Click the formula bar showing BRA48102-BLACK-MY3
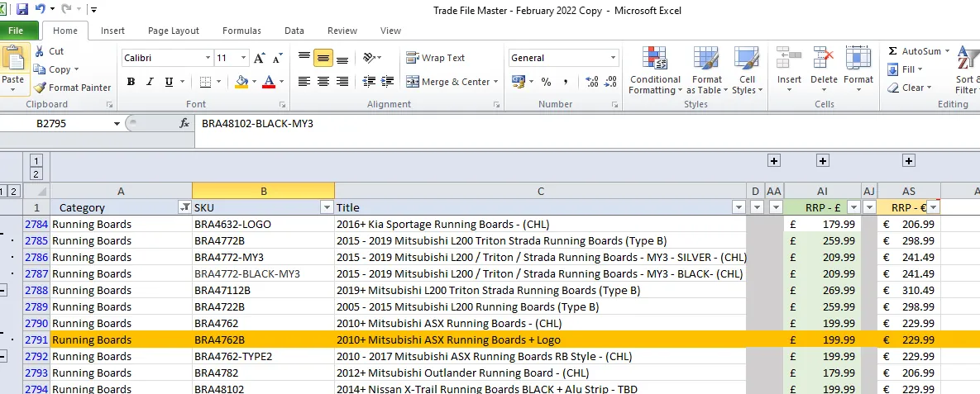This screenshot has width=980, height=394. [587, 124]
